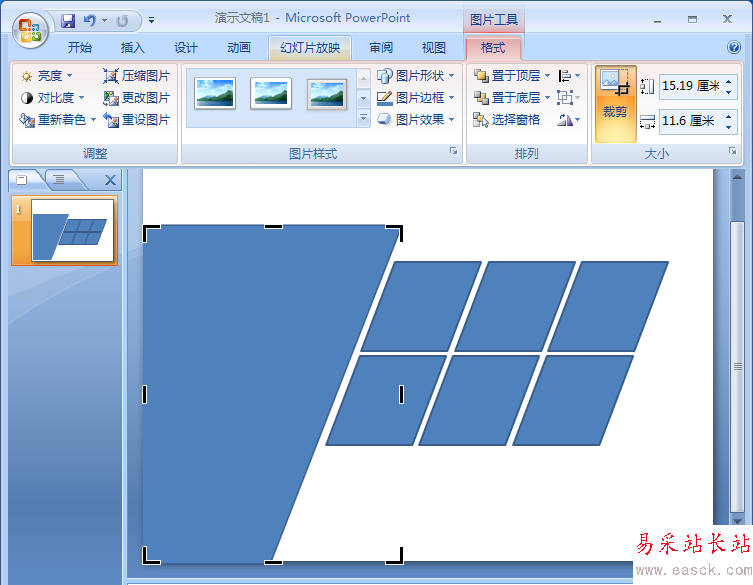Switch to the outline pane tab
This screenshot has width=753, height=585.
59,180
